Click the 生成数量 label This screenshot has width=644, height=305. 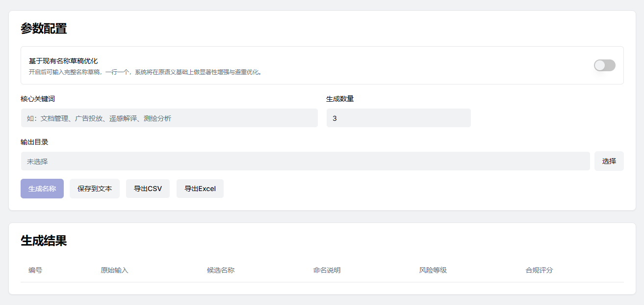(x=340, y=99)
